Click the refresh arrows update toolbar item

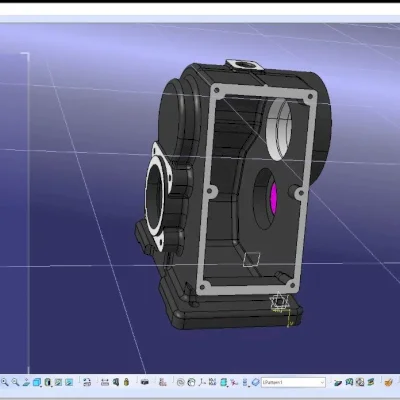coord(87,382)
